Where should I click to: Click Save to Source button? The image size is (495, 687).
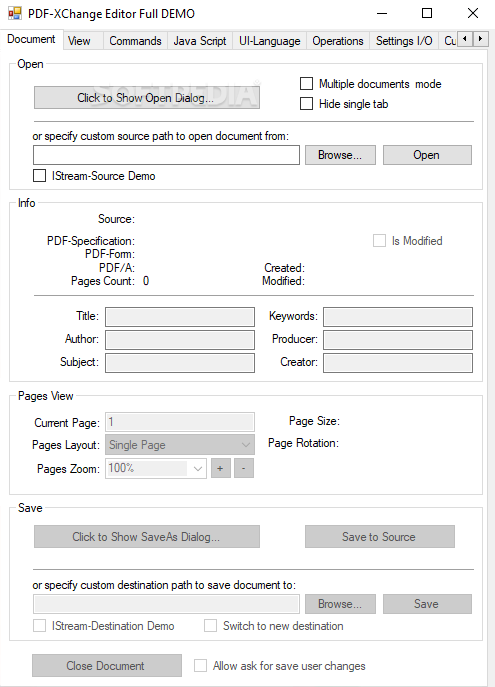point(380,537)
